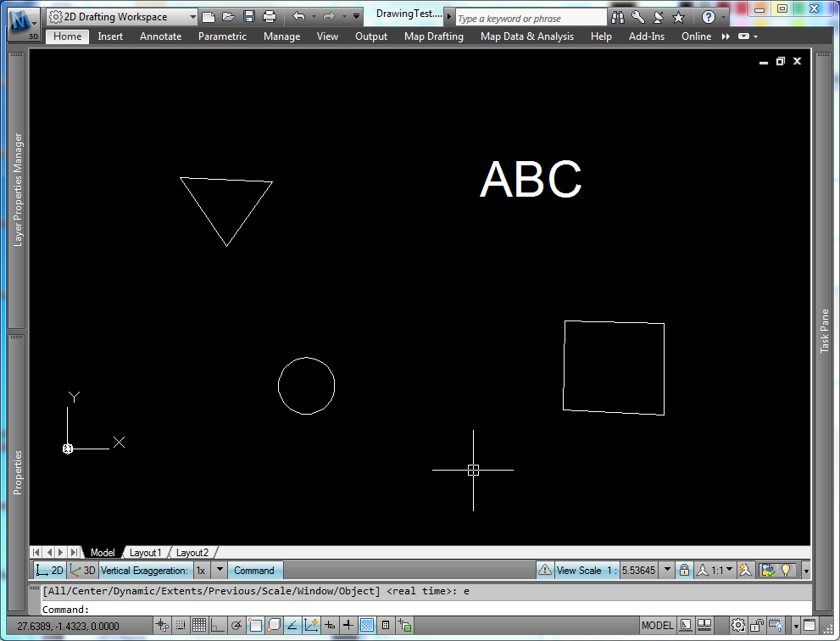The width and height of the screenshot is (840, 641).
Task: Click the Quick View Drawings icon
Action: 704,625
